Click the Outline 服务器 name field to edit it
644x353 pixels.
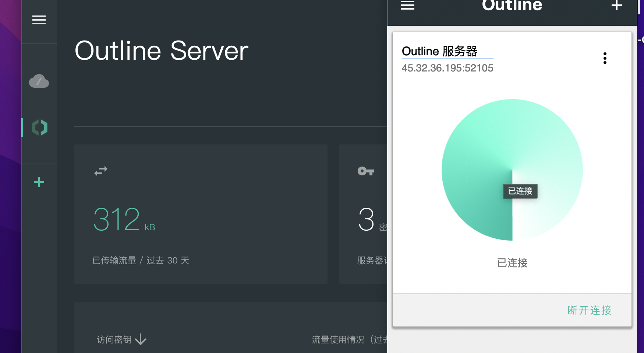pos(440,51)
